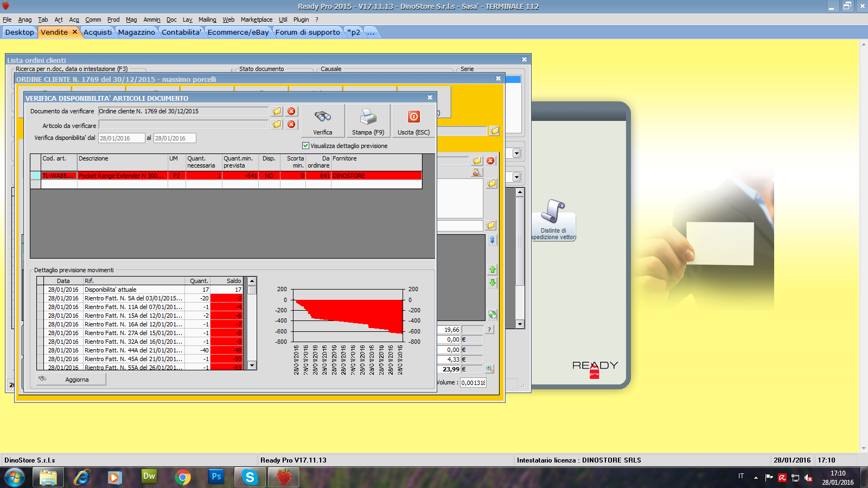Screen dimensions: 868x488
Task: Switch to the Acquisti tab
Action: coord(98,32)
